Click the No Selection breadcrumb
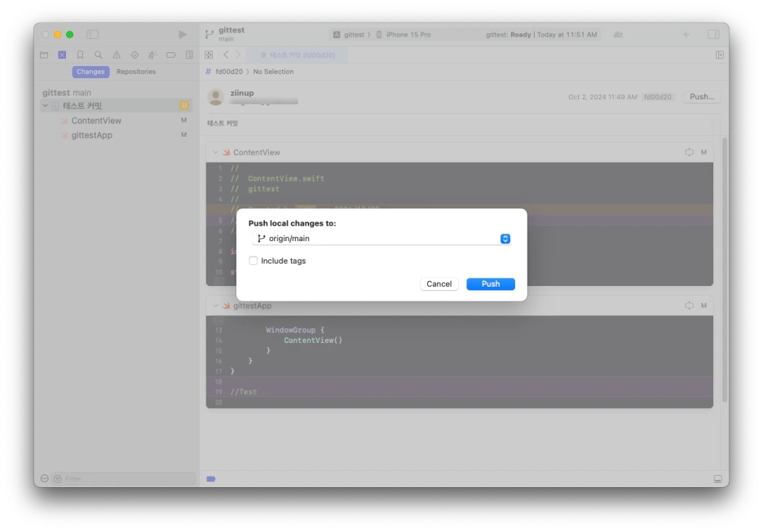The height and width of the screenshot is (532, 763). (x=273, y=72)
